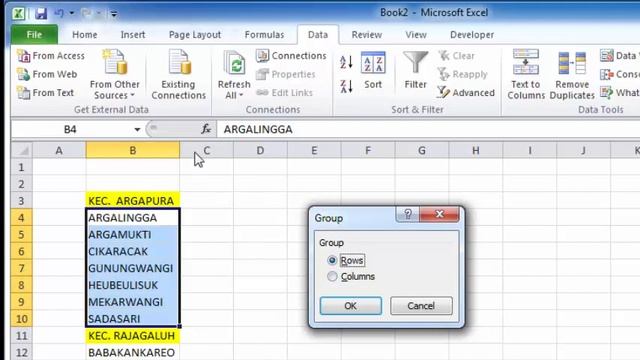Click the grayed-out Edit Links button
The height and width of the screenshot is (360, 640).
284,93
